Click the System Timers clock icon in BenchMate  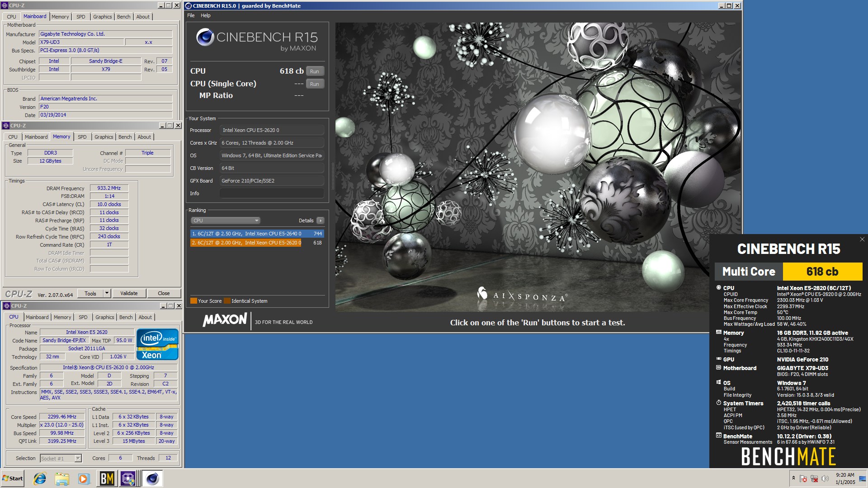pos(719,403)
